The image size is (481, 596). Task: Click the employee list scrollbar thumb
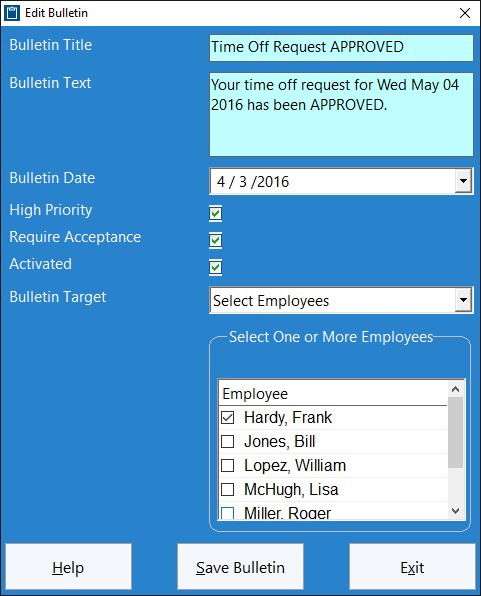(x=456, y=433)
